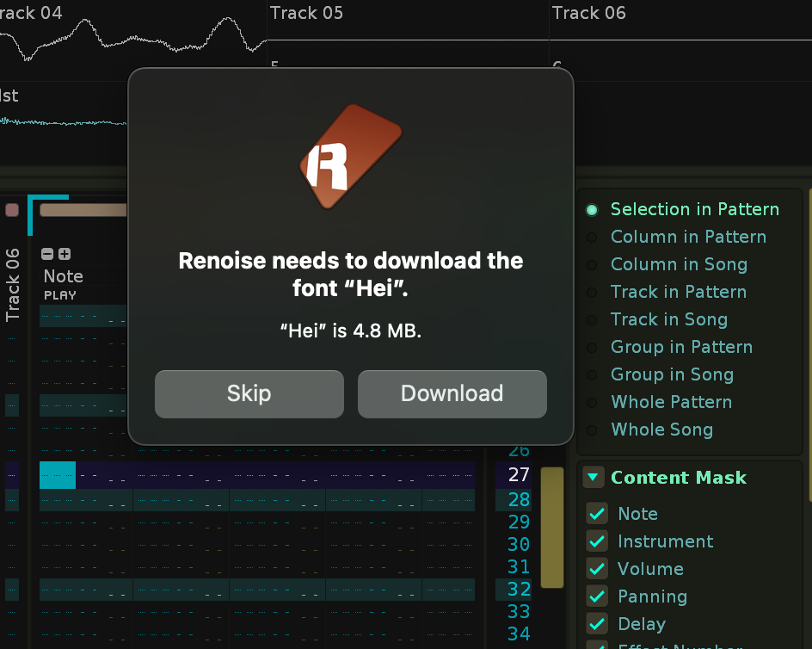
Task: Click line number 27 in pattern editor
Action: pos(519,474)
